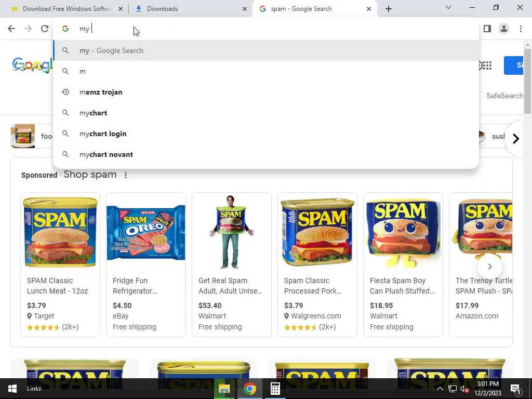Click the history clock icon beside memz trojan
Screen dimensions: 532x399
[x=65, y=92]
